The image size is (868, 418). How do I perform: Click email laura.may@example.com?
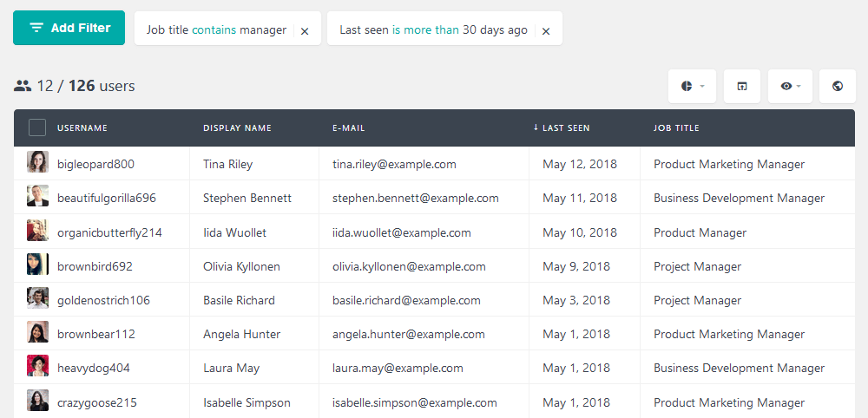pos(398,368)
